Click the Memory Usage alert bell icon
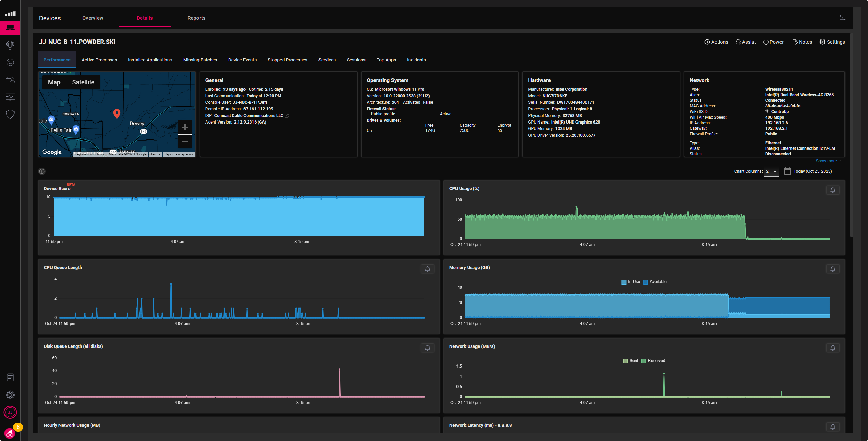Image resolution: width=868 pixels, height=441 pixels. pos(832,269)
